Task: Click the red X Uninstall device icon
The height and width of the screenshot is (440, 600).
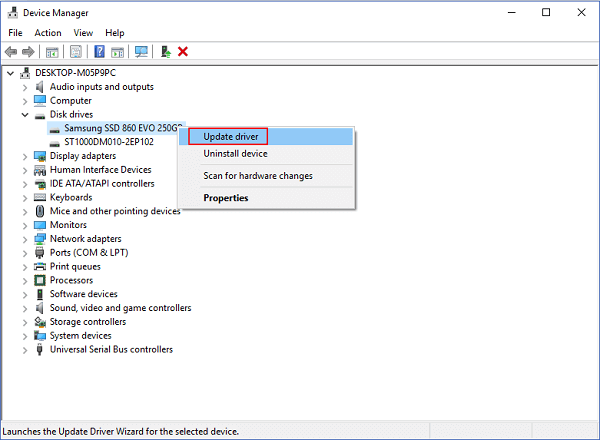Action: click(183, 51)
